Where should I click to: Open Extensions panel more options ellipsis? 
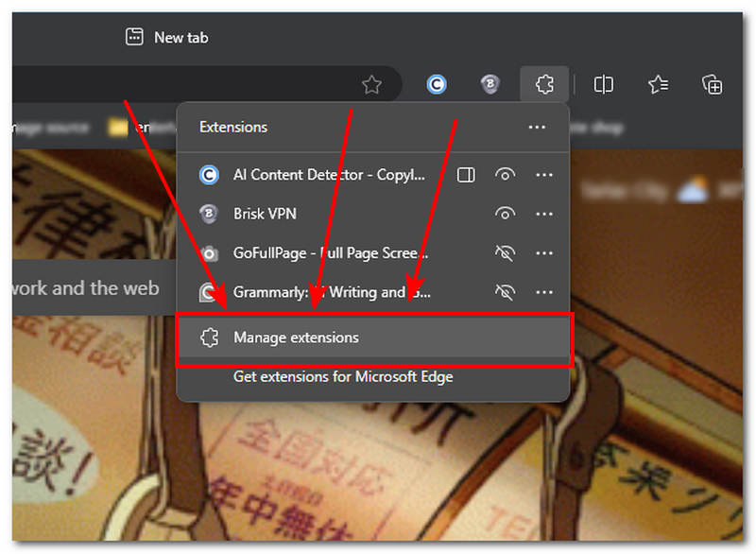[x=537, y=128]
